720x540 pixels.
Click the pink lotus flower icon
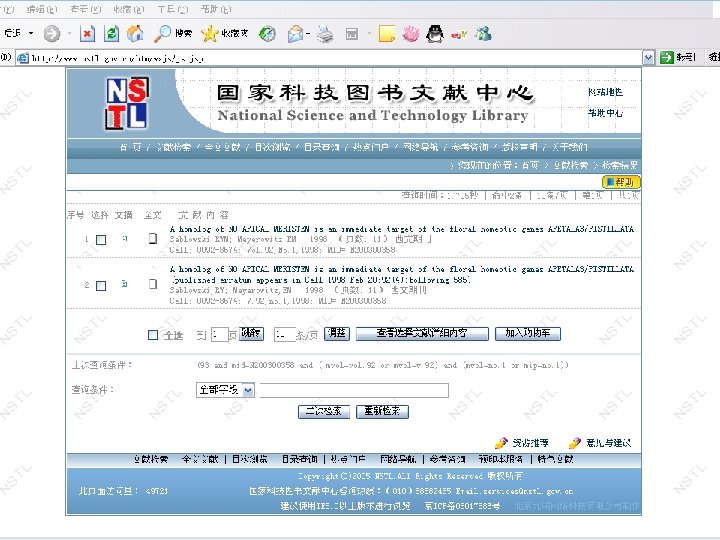tap(411, 34)
